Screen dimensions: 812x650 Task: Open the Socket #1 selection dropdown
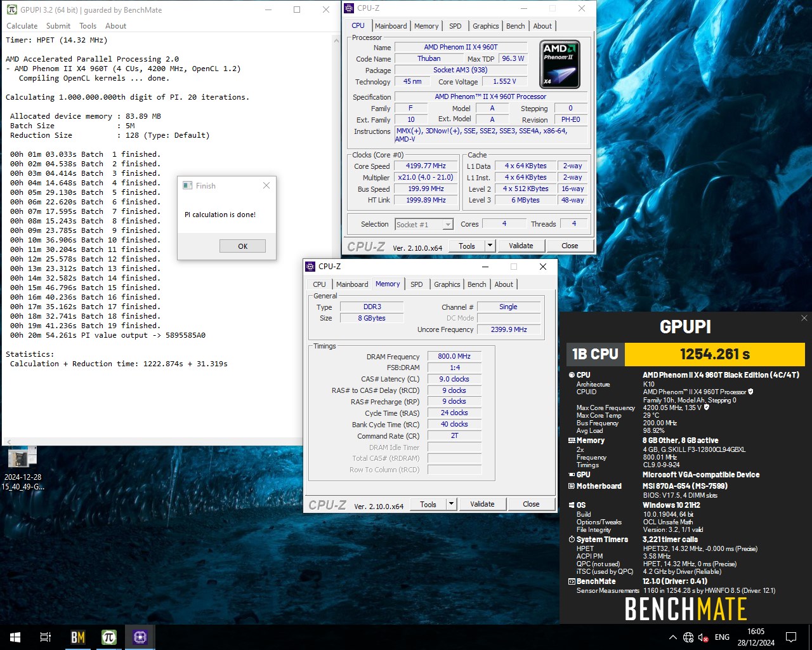click(x=424, y=224)
